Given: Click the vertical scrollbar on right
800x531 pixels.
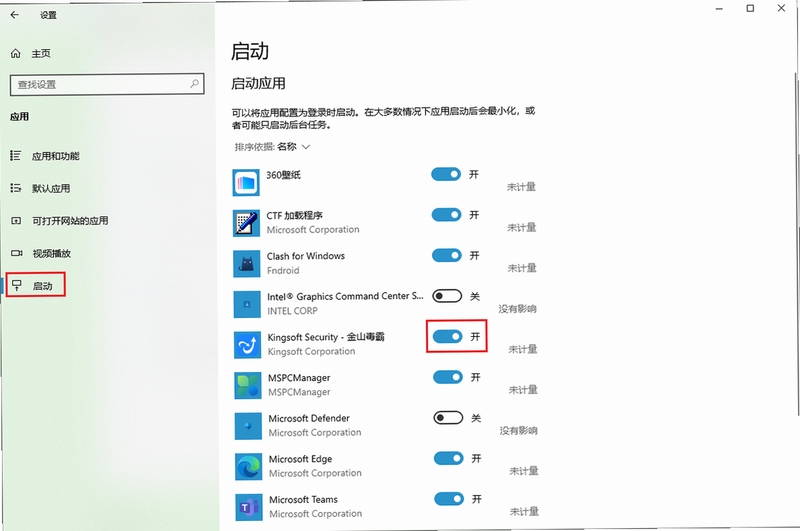Looking at the screenshot, I should [797, 245].
